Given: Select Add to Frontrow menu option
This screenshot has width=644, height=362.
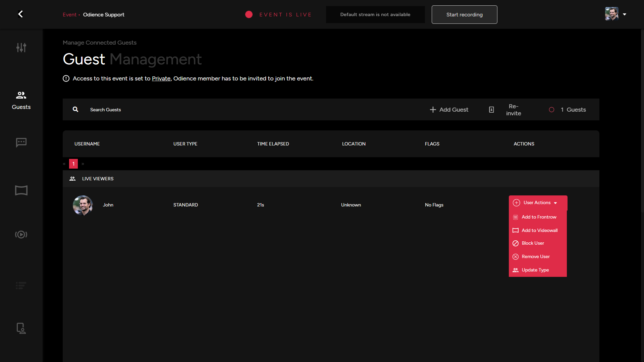Looking at the screenshot, I should pyautogui.click(x=539, y=217).
